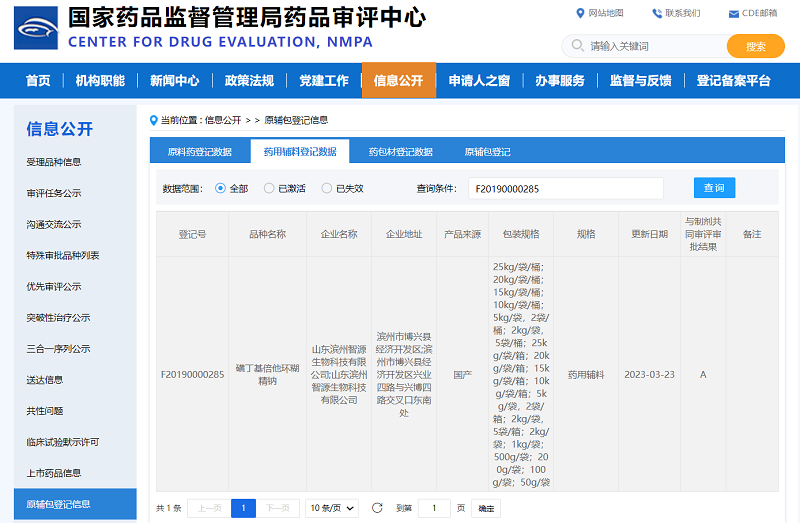This screenshot has height=523, width=800.
Task: Click the search magnifier icon
Action: click(x=578, y=46)
